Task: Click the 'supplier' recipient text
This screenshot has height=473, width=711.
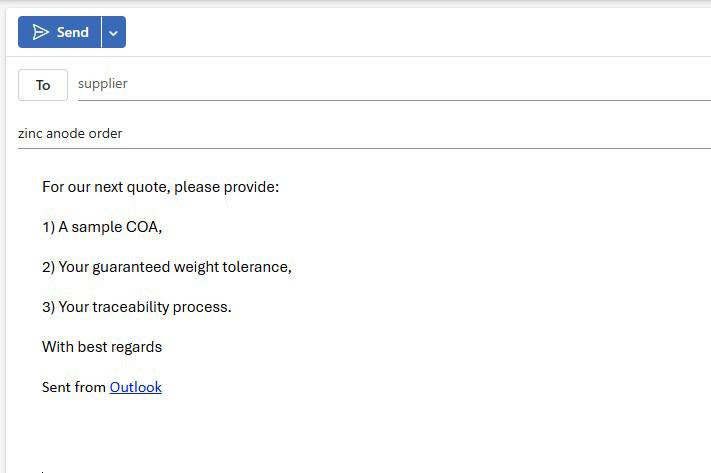Action: (x=103, y=84)
